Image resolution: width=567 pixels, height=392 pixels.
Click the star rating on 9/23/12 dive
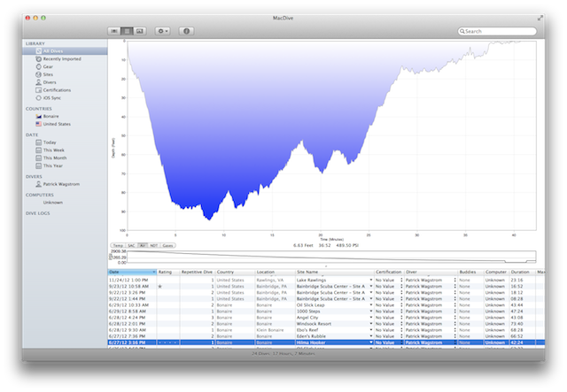[159, 287]
